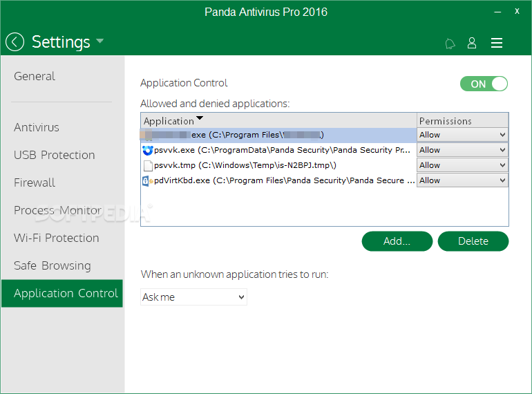Open the Antivirus settings section
This screenshot has height=394, width=532.
(37, 128)
